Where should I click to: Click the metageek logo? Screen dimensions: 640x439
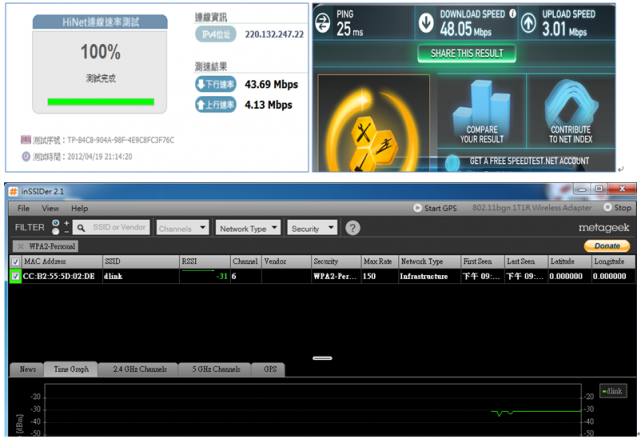604,228
